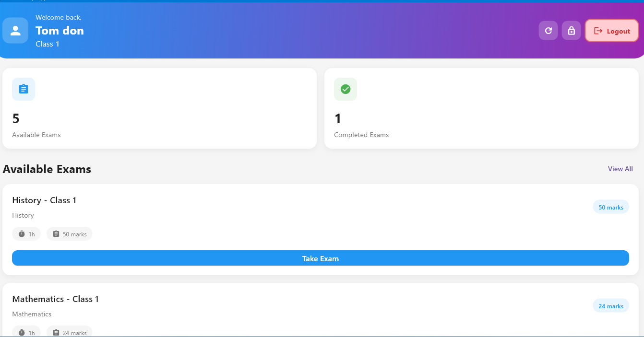The height and width of the screenshot is (337, 644).
Task: Click the stopwatch icon in the History 1h badge
Action: [21, 233]
